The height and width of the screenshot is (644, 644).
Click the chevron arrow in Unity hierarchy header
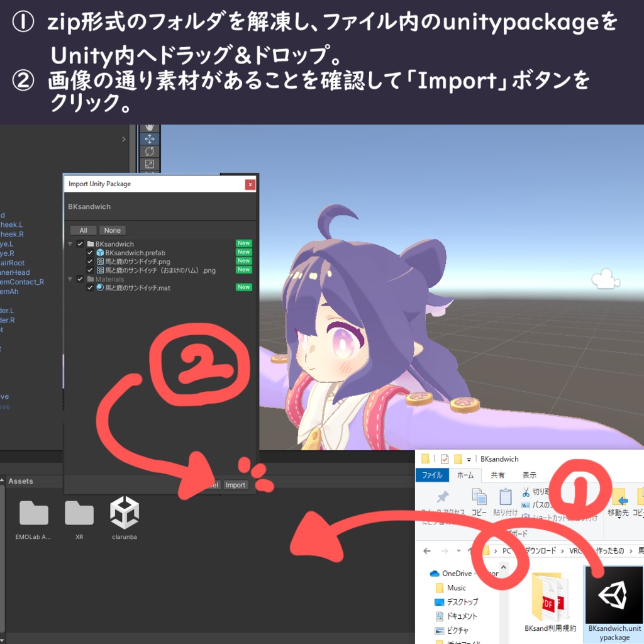124,139
